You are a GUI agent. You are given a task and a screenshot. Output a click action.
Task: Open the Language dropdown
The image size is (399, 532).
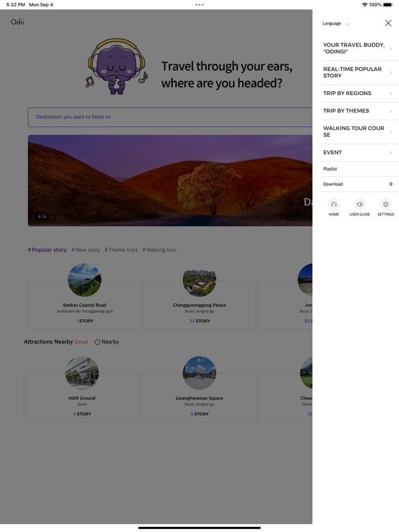click(336, 23)
